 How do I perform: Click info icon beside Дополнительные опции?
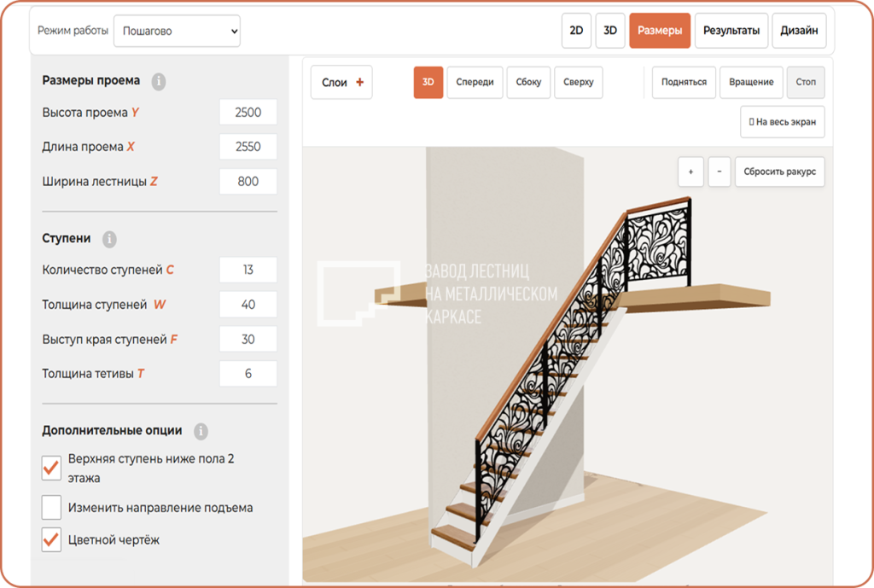coord(201,431)
